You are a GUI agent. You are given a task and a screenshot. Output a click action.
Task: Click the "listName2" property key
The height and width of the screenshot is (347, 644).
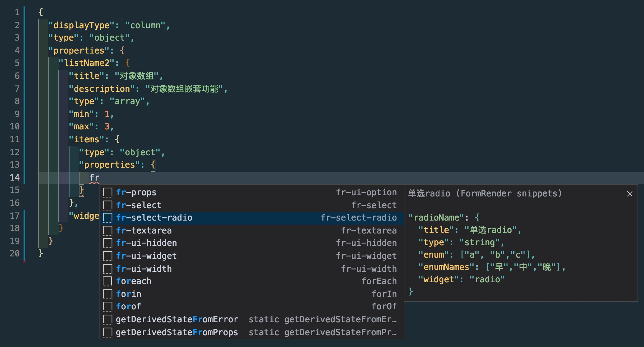[87, 63]
